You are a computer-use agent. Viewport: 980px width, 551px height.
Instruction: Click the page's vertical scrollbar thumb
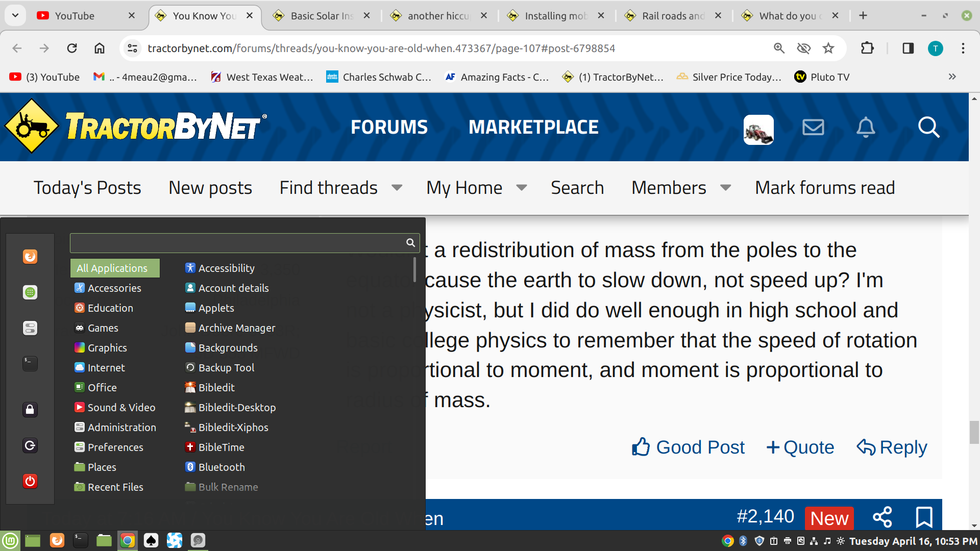974,432
